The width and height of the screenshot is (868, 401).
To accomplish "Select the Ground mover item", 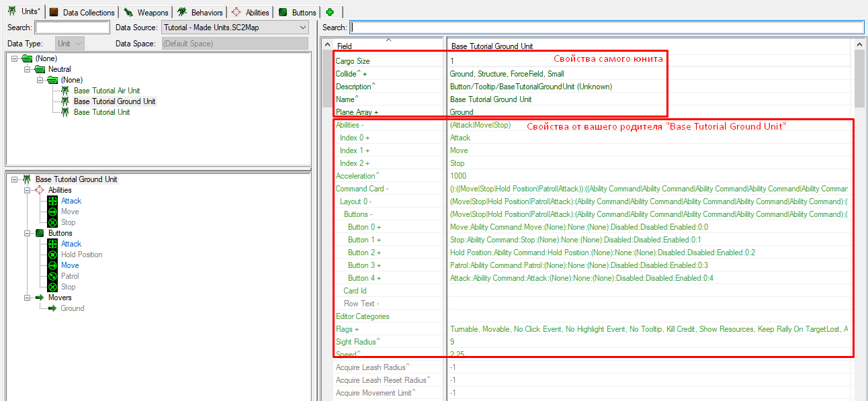I will point(73,308).
